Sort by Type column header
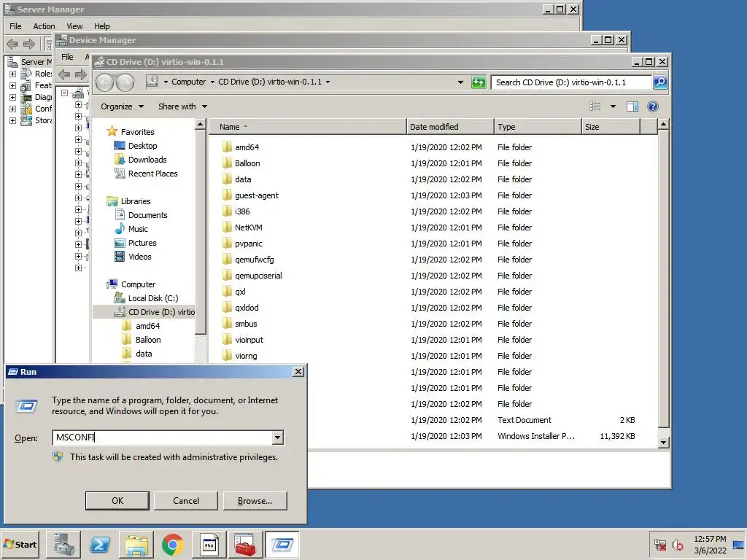 coord(538,127)
